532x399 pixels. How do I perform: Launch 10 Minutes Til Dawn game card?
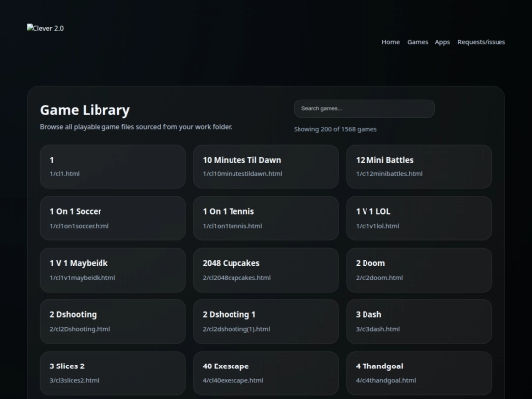(x=266, y=166)
